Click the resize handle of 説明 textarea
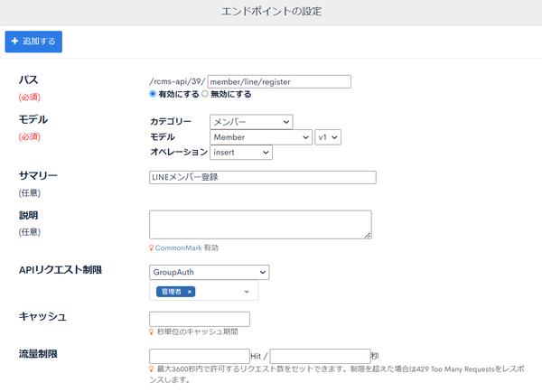The width and height of the screenshot is (542, 392). (x=369, y=236)
